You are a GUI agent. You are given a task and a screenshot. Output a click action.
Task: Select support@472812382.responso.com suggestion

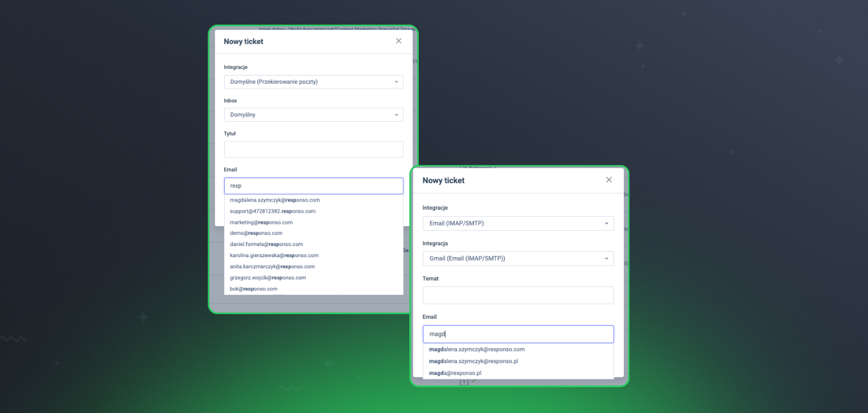pyautogui.click(x=273, y=211)
